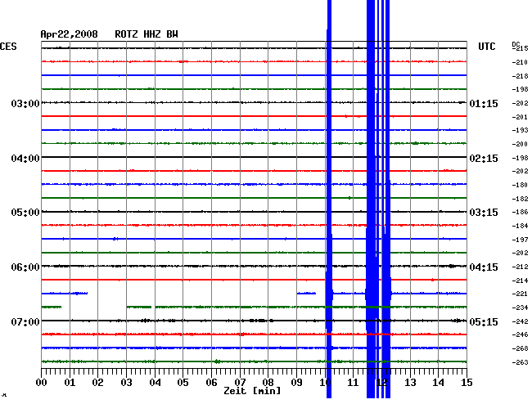Click the "00" minute axis label
532x404 pixels.
pyautogui.click(x=42, y=383)
